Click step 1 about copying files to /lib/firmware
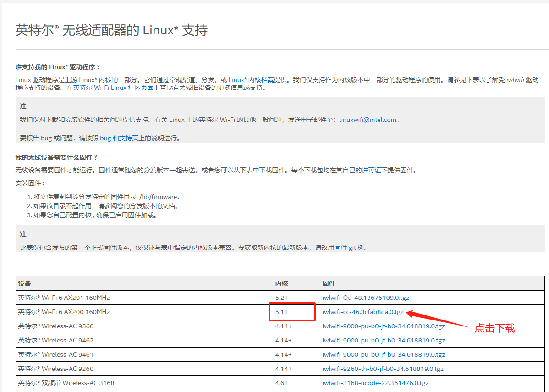Image resolution: width=549 pixels, height=392 pixels. [107, 197]
